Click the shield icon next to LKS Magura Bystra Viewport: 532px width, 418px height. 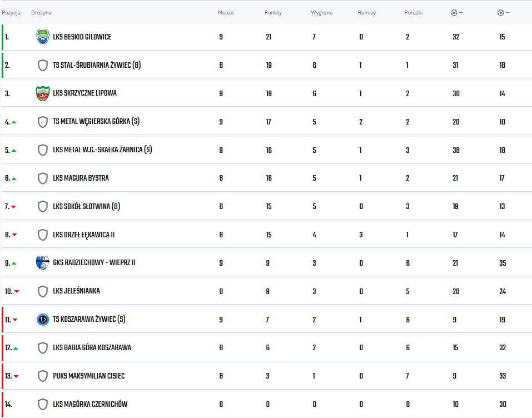point(43,178)
